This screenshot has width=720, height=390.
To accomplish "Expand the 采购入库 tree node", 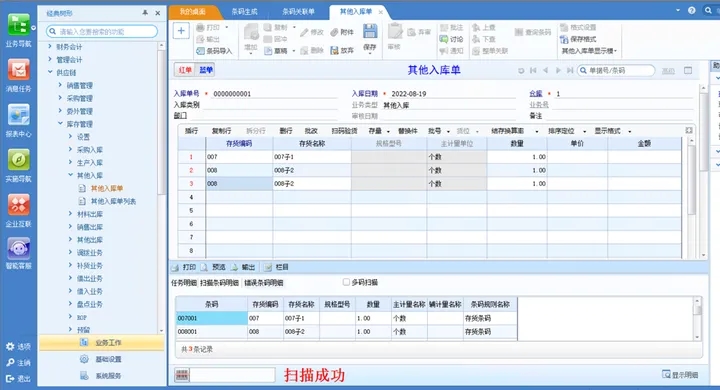I will [70, 149].
